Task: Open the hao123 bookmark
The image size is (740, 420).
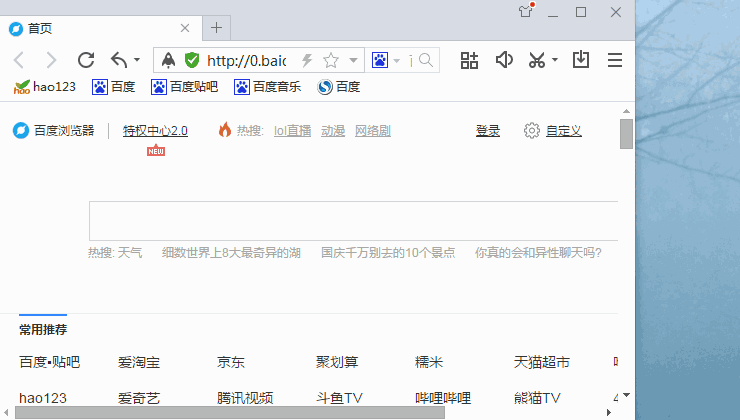Action: [45, 87]
